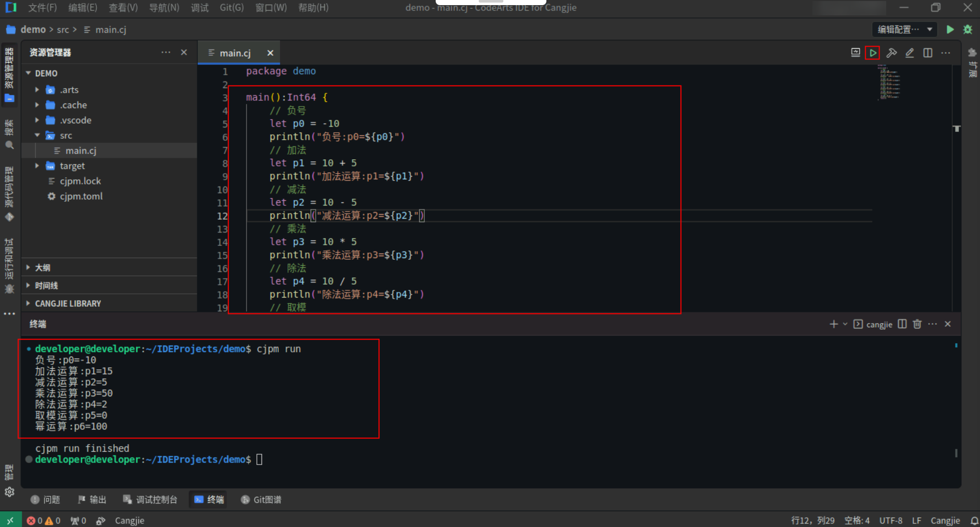Open the 调试 menu

tap(199, 8)
